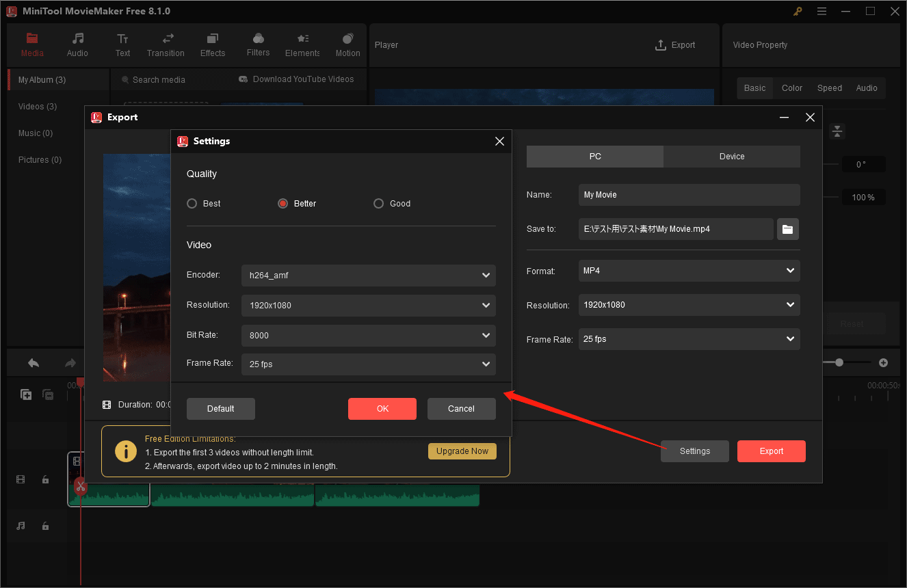Click the Name field My Movie
This screenshot has height=588, width=907.
[689, 195]
